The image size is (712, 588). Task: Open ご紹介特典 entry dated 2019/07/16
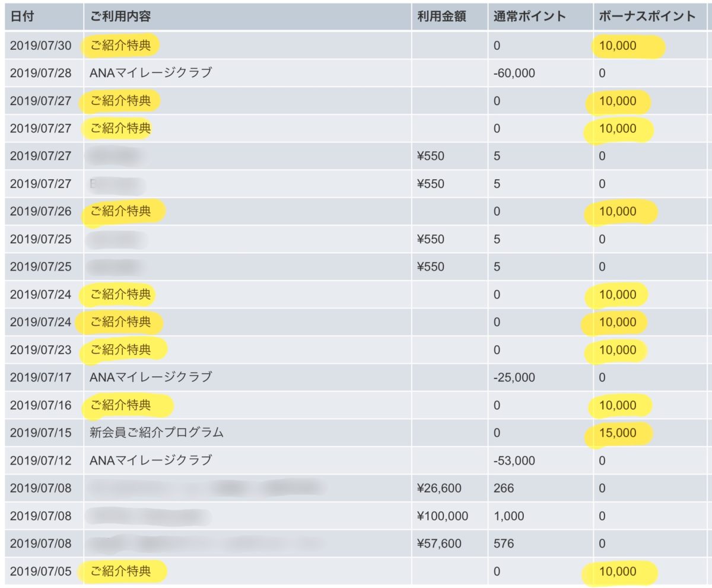point(120,405)
